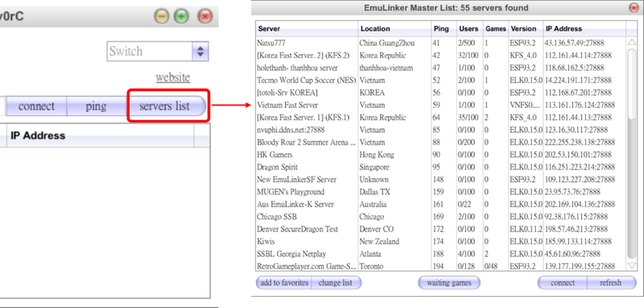Close the left window with red button
The height and width of the screenshot is (308, 644).
[204, 16]
